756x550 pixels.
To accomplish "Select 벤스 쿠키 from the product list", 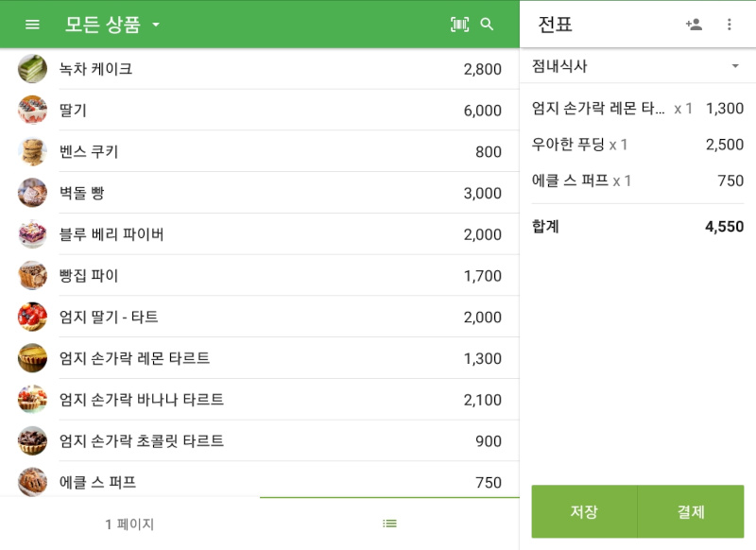I will (189, 151).
